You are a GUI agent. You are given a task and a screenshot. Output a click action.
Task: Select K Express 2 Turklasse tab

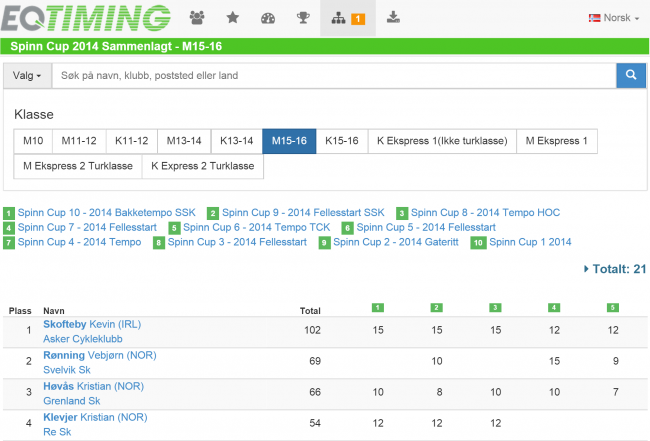203,166
